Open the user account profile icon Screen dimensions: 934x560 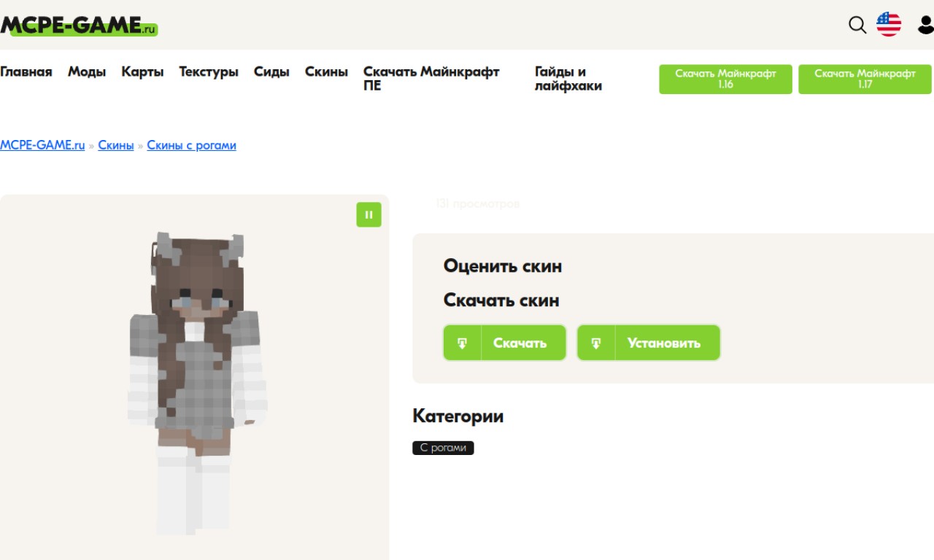click(926, 26)
